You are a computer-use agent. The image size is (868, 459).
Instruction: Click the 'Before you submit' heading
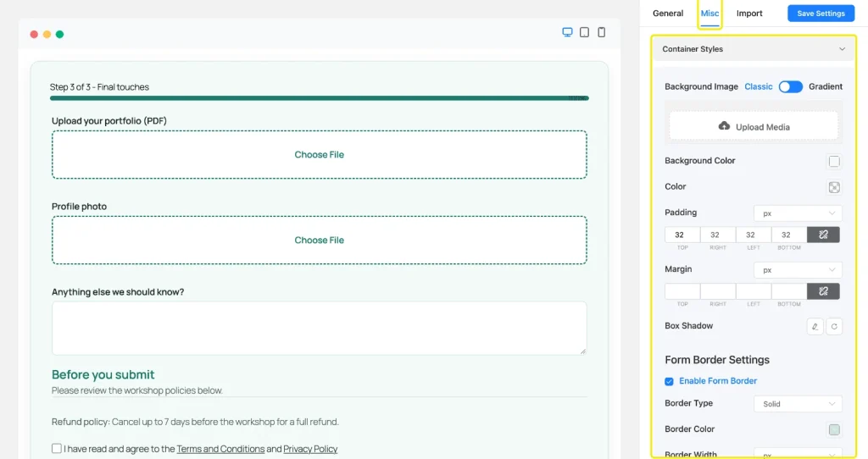pos(103,375)
